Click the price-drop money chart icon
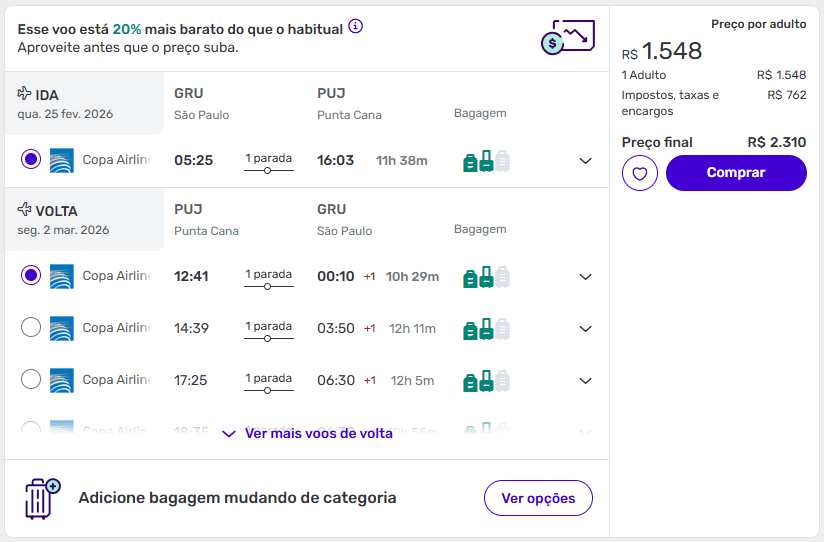 pyautogui.click(x=567, y=38)
